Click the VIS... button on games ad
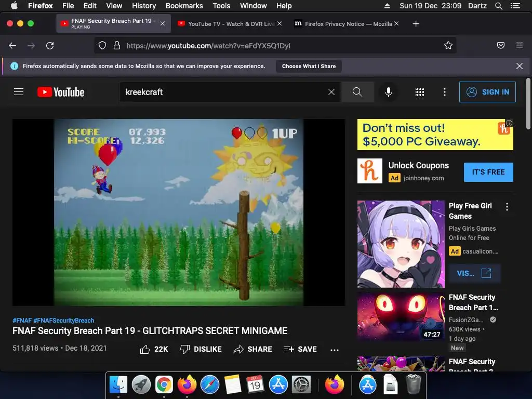Viewport: 532px width, 399px height. tap(474, 273)
